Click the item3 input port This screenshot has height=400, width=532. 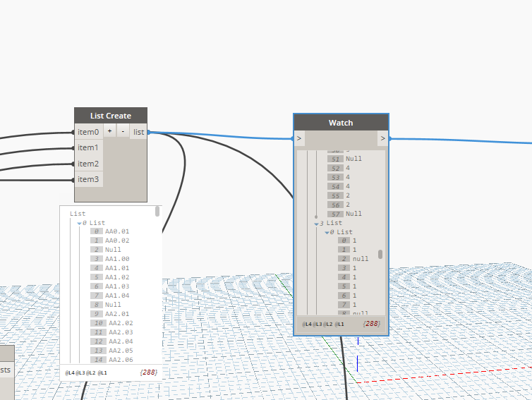(x=88, y=179)
